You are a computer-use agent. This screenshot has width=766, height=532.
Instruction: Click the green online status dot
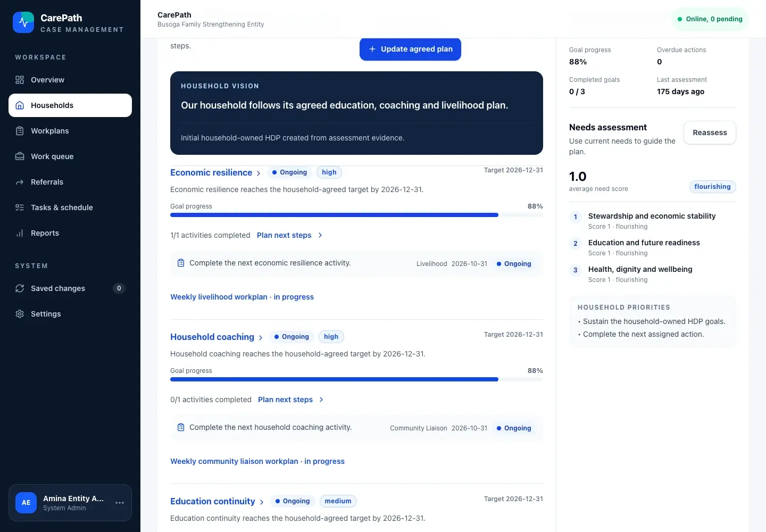coord(680,19)
